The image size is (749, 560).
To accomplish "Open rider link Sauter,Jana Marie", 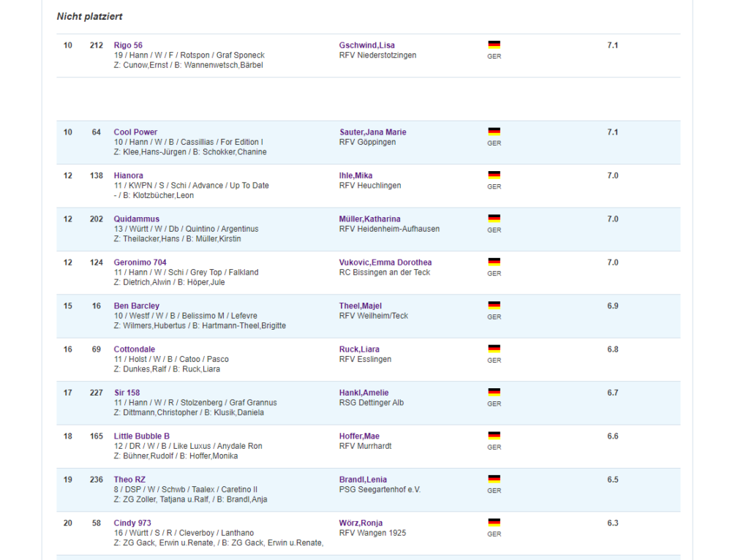I will pyautogui.click(x=372, y=132).
